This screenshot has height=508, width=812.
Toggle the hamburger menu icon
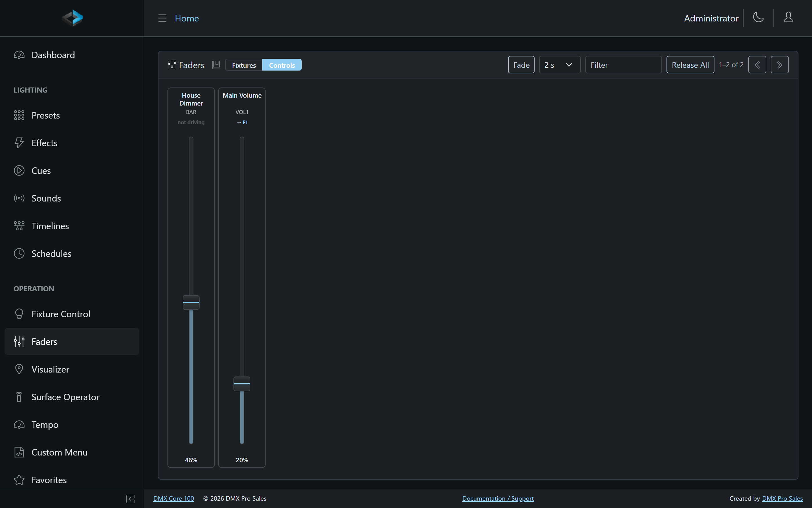162,18
